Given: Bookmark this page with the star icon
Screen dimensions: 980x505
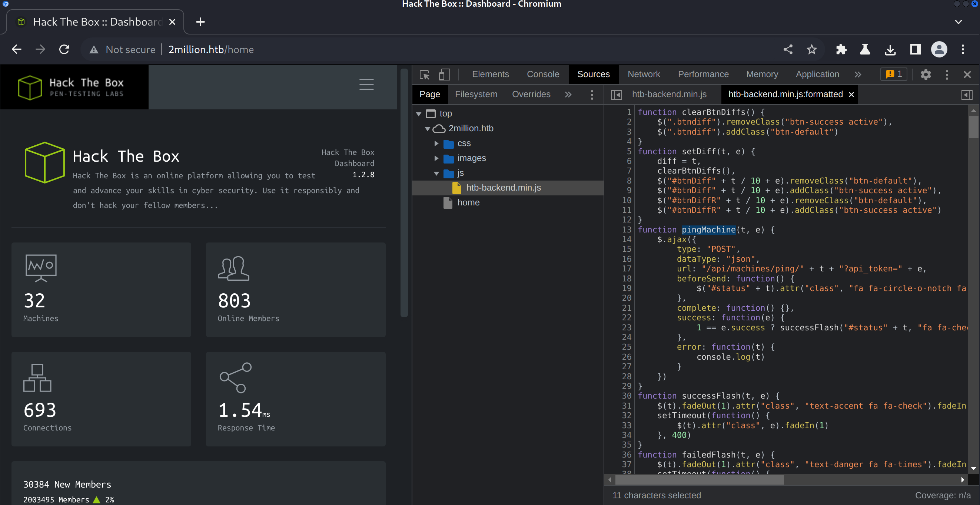Looking at the screenshot, I should click(812, 50).
